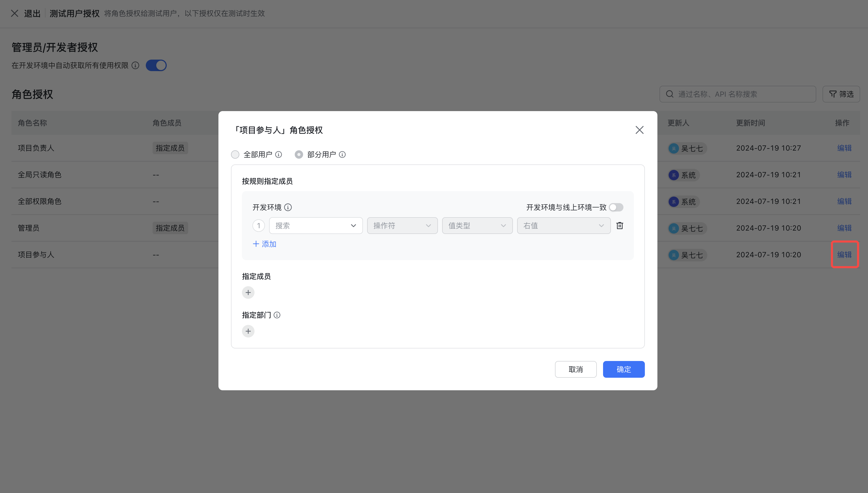This screenshot has width=868, height=493.
Task: Click 测试用户授权 page title
Action: click(74, 14)
